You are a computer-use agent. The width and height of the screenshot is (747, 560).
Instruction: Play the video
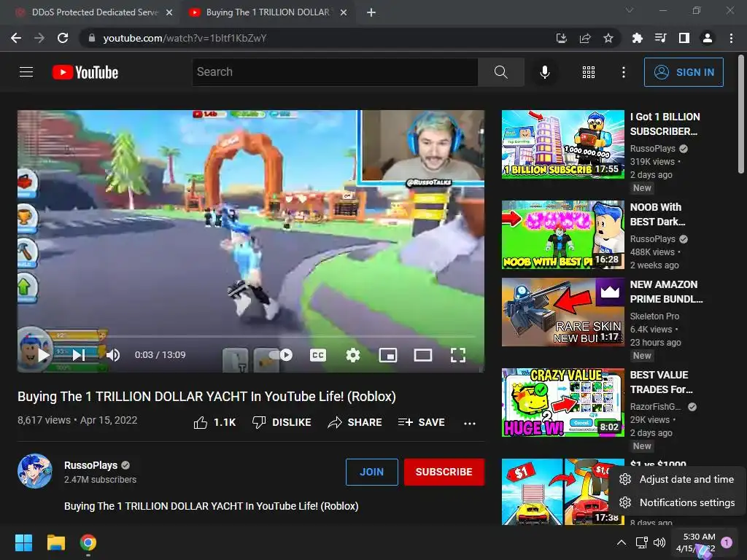43,355
